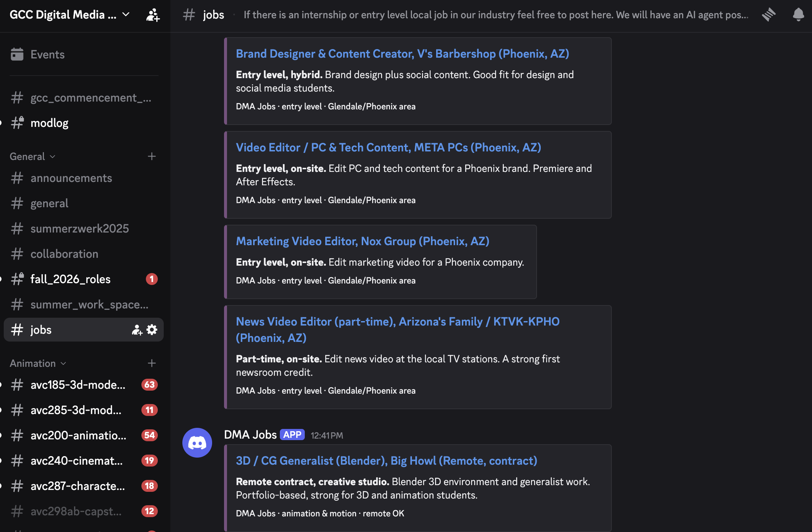
Task: Click the 'jobs' channel title in header
Action: pyautogui.click(x=214, y=15)
